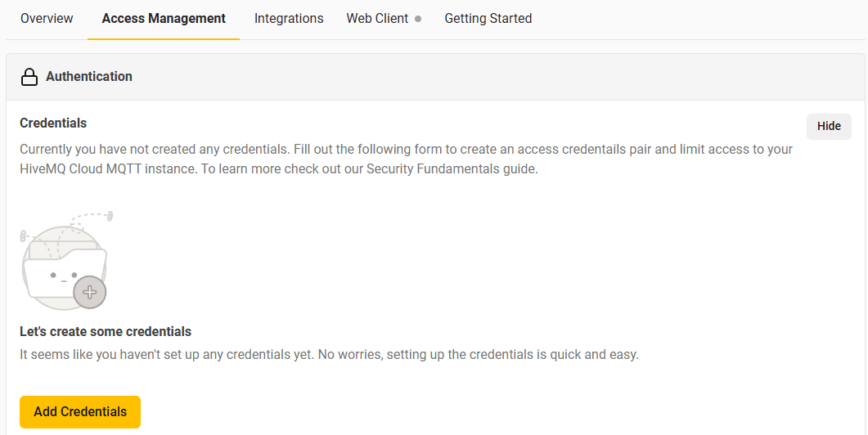Click the small key icon left of folder

tap(24, 236)
